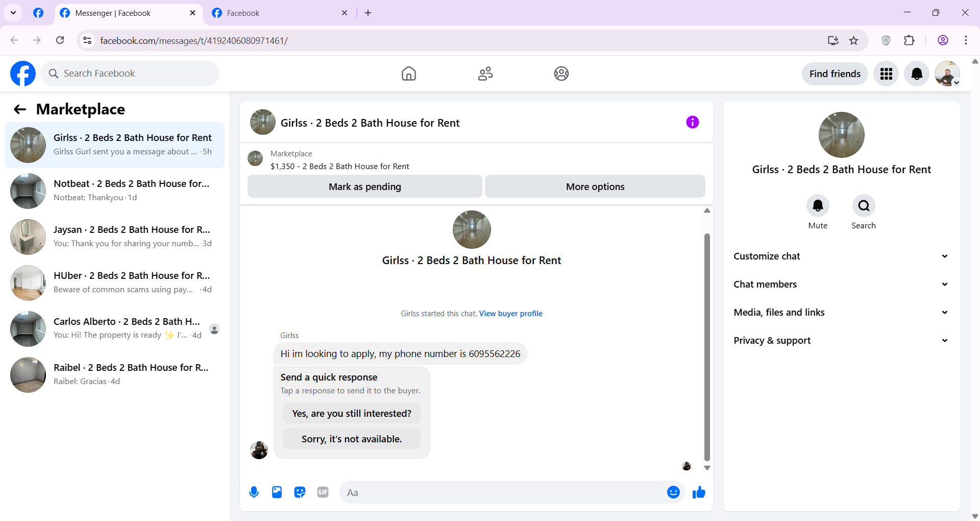
Task: Go back from Marketplace chats
Action: point(20,109)
